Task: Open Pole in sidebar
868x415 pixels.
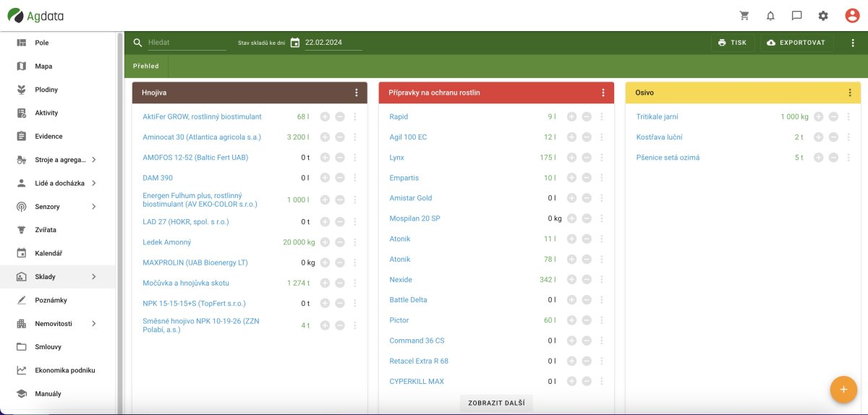Action: pos(58,43)
